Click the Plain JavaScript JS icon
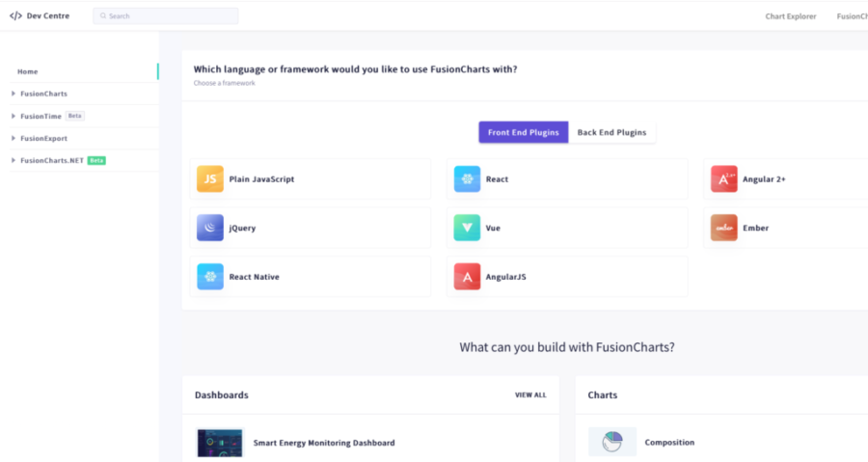This screenshot has height=462, width=868. (x=210, y=178)
